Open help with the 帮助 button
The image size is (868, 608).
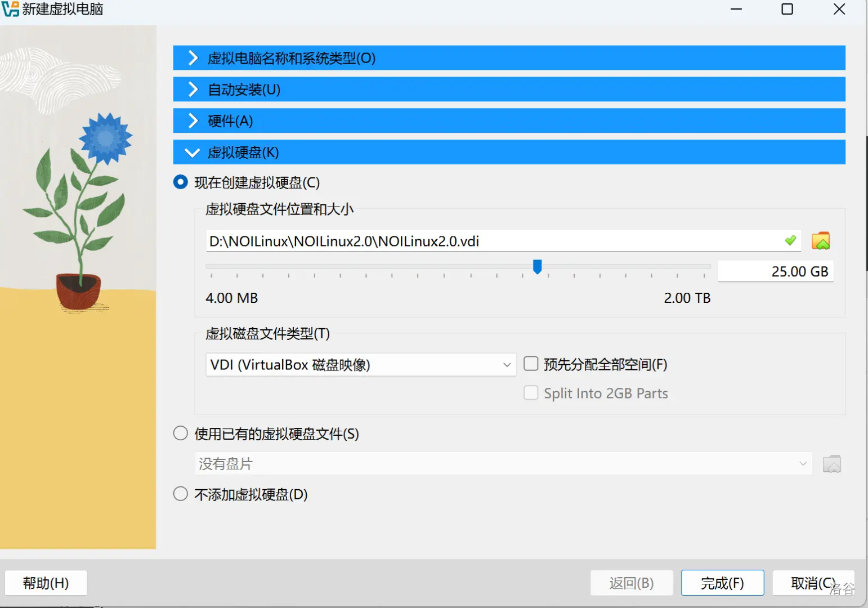coord(46,583)
